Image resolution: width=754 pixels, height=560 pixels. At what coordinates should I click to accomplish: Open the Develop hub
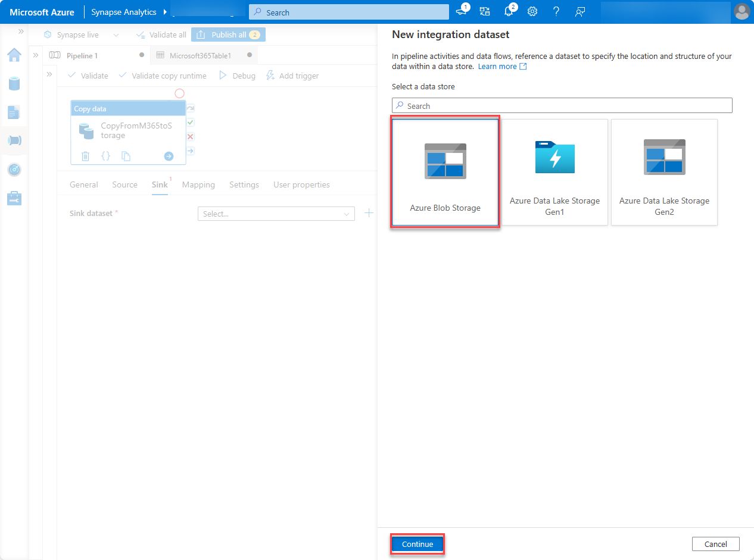[x=14, y=112]
